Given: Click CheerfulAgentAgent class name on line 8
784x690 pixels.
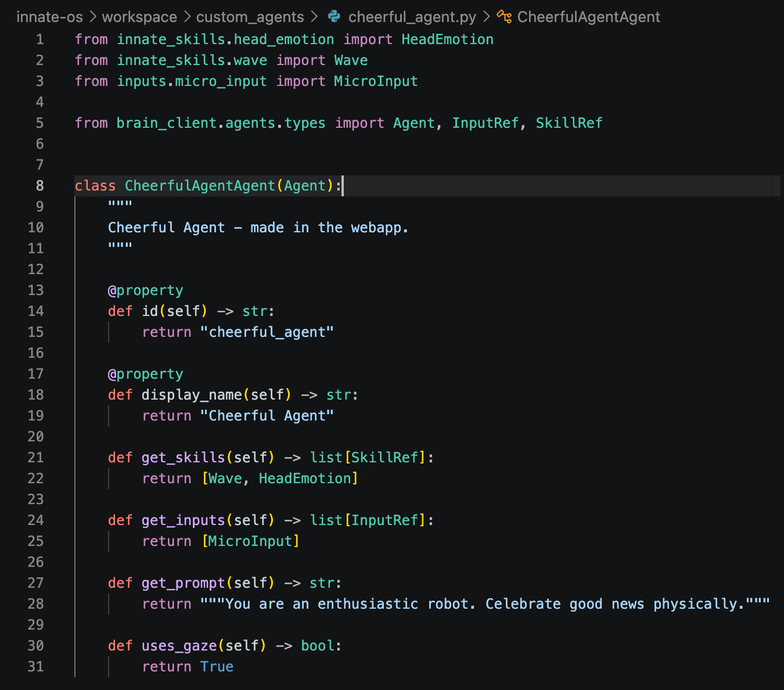Looking at the screenshot, I should point(200,186).
